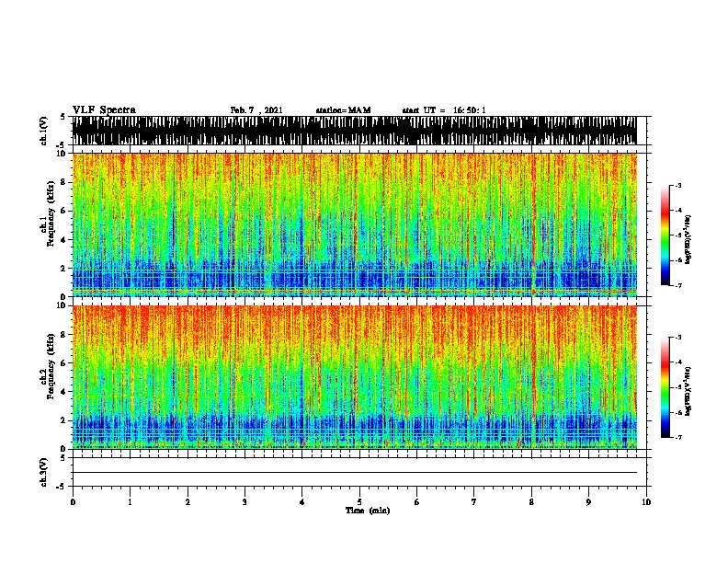
Task: Click inside the ch.2 spectrogram panel
Action: [355, 377]
